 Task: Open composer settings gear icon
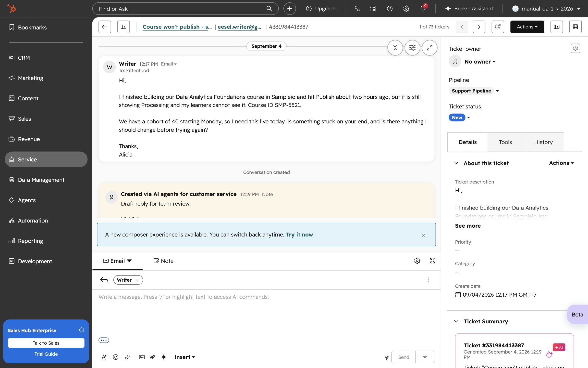(417, 261)
